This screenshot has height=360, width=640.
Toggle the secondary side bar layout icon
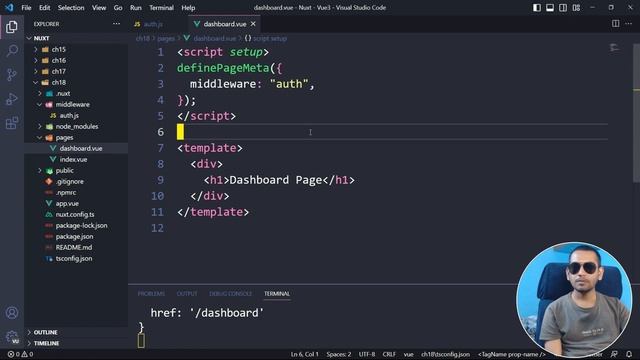[563, 8]
